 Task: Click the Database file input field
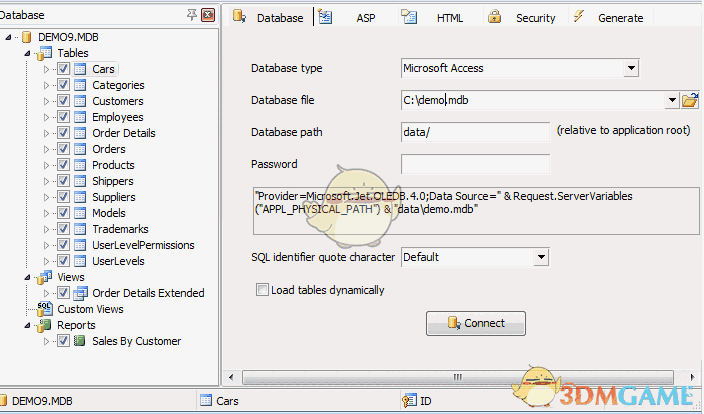(532, 100)
